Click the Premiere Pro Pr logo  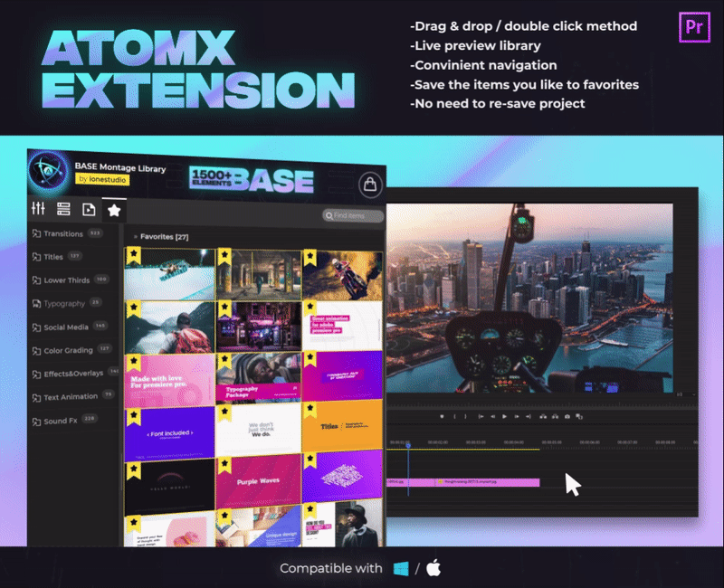(695, 27)
